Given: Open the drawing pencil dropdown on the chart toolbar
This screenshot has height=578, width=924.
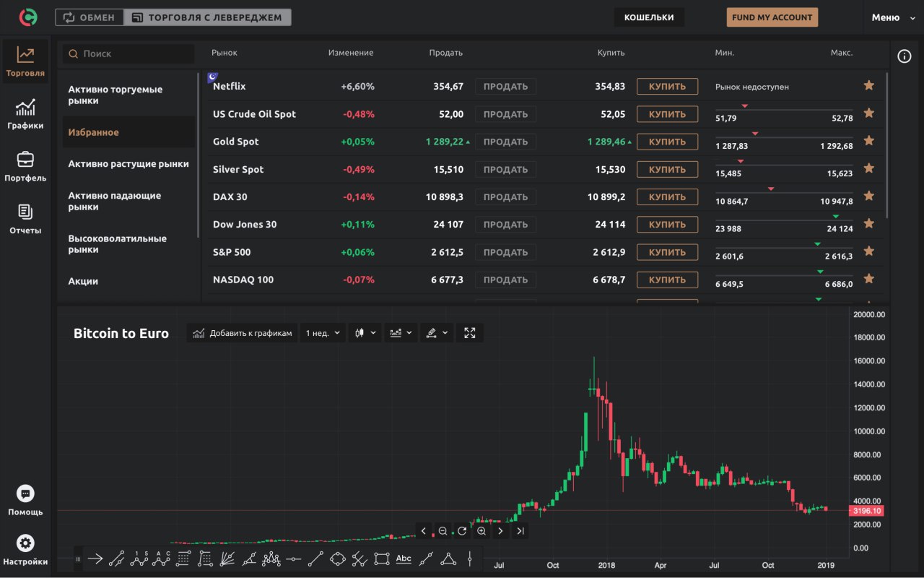Looking at the screenshot, I should tap(437, 333).
